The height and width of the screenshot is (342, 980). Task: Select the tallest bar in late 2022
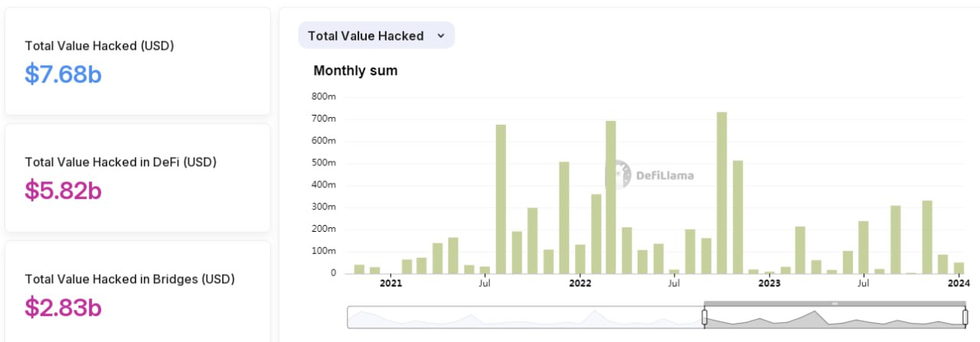click(x=721, y=193)
